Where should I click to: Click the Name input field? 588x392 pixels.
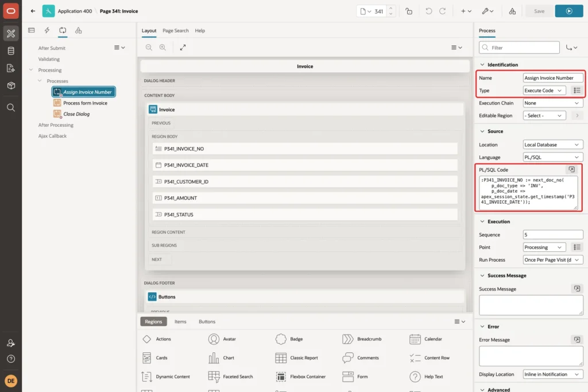[553, 78]
